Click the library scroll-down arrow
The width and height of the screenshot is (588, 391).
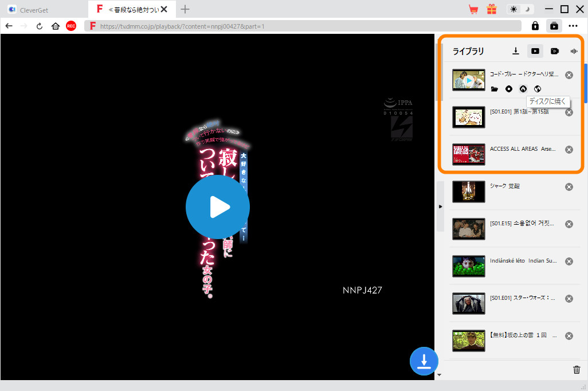point(439,375)
